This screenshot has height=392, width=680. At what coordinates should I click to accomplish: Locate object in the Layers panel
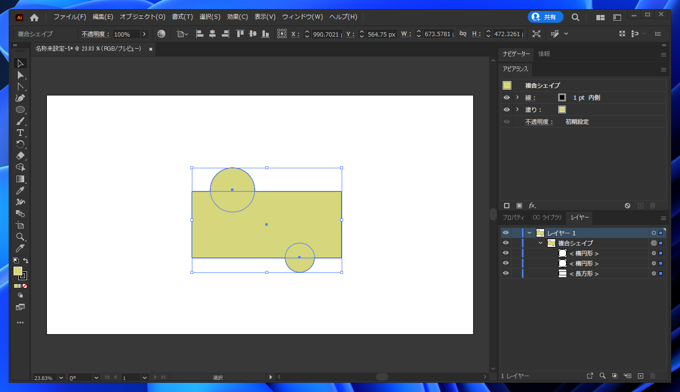pos(602,376)
